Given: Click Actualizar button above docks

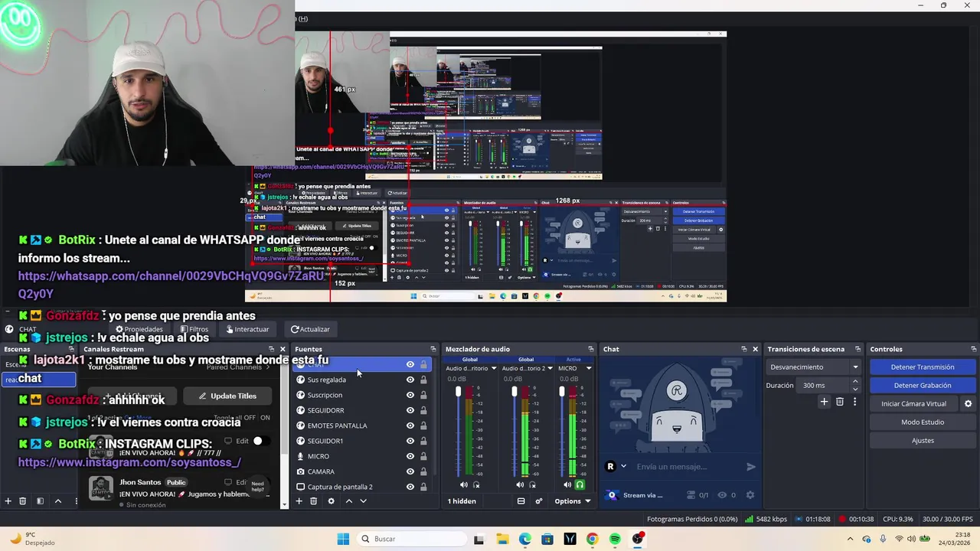Looking at the screenshot, I should [310, 329].
